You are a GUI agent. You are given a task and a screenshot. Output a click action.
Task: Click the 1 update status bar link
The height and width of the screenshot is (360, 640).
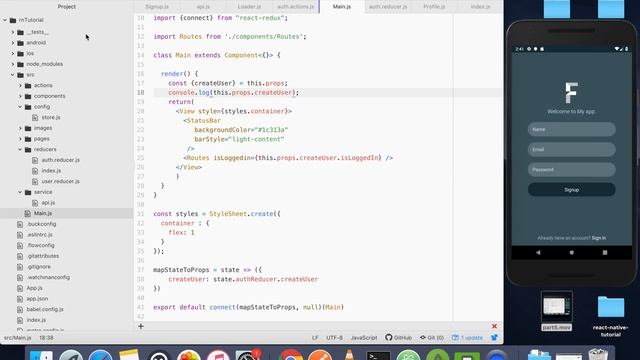coord(467,338)
